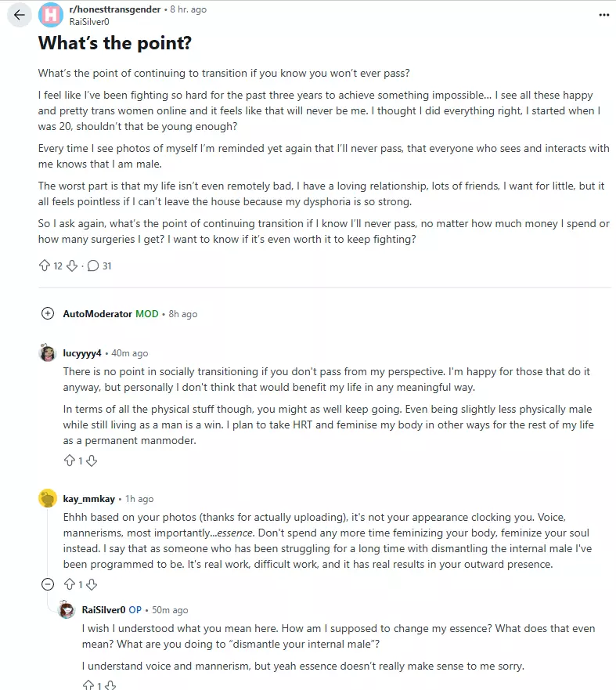
Task: Open the r/honesttransgender community avatar
Action: point(51,15)
